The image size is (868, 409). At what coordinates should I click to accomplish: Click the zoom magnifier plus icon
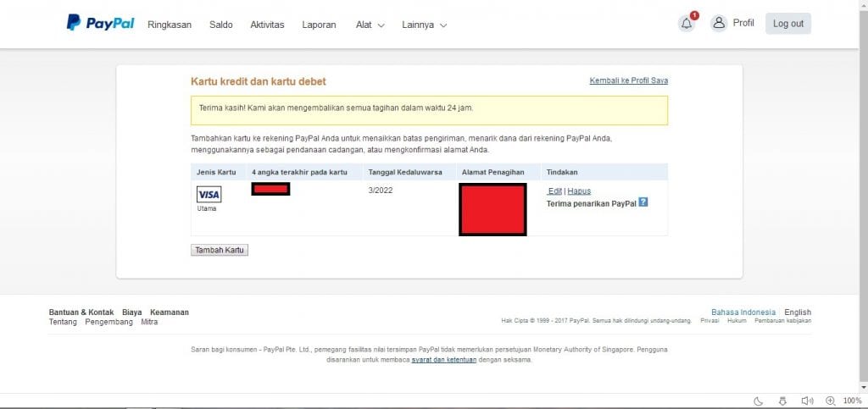coord(831,401)
